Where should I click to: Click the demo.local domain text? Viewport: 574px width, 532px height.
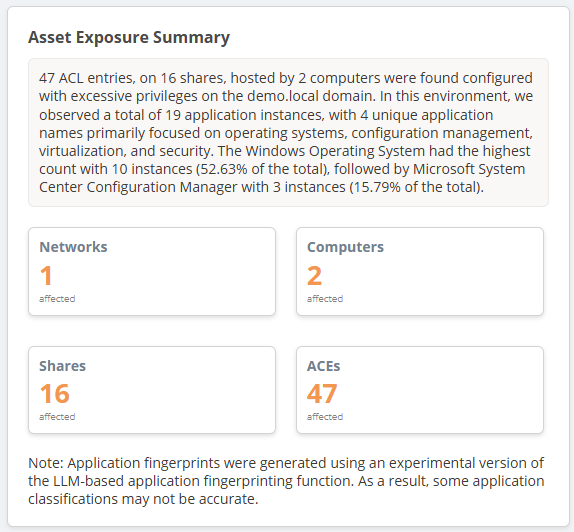310,96
